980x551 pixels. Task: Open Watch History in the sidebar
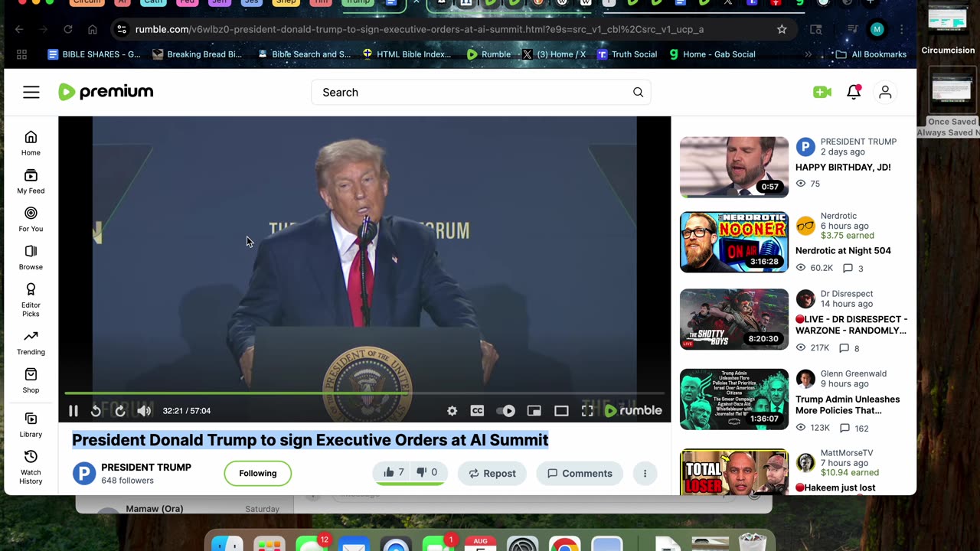point(31,468)
